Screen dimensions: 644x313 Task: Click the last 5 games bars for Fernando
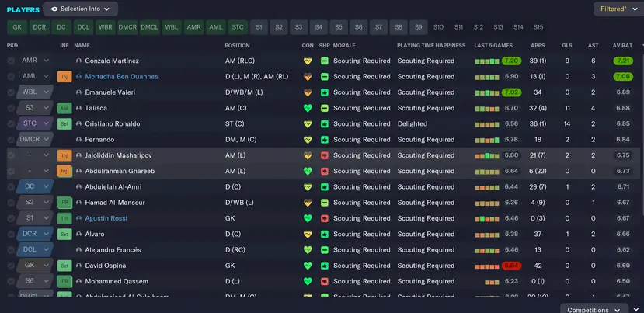(486, 140)
